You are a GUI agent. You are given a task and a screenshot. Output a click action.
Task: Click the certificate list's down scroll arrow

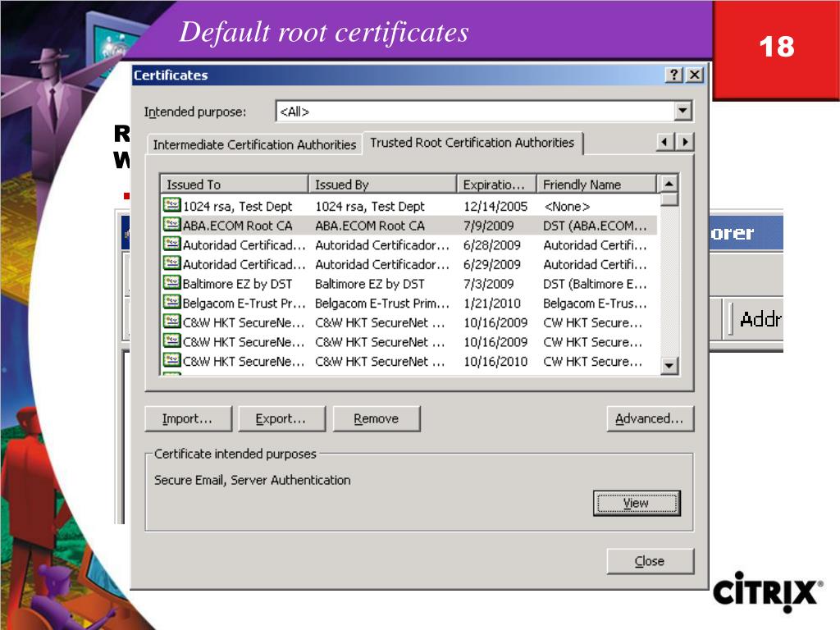(669, 367)
